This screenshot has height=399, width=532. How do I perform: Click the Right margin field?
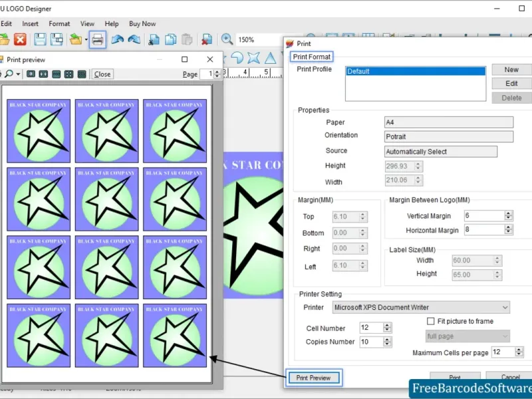coord(350,248)
